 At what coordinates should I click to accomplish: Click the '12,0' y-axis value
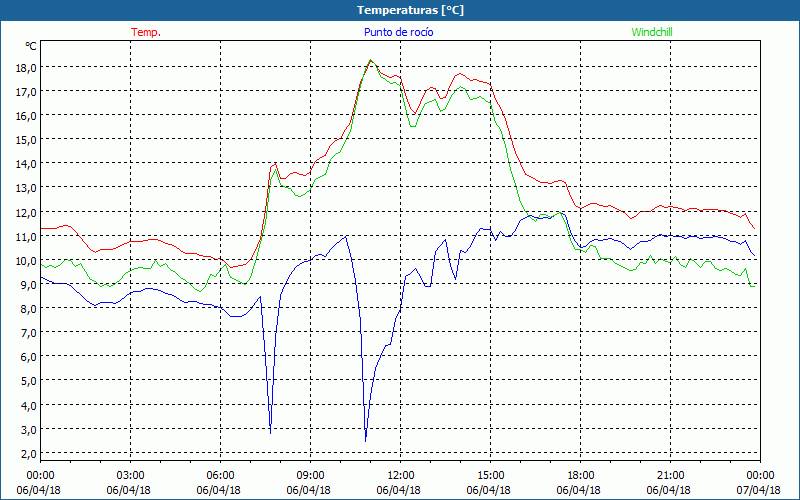tap(26, 212)
